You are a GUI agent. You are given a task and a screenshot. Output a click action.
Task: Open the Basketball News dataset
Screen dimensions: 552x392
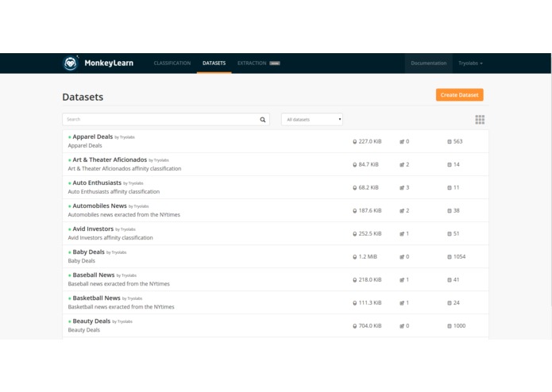[96, 298]
